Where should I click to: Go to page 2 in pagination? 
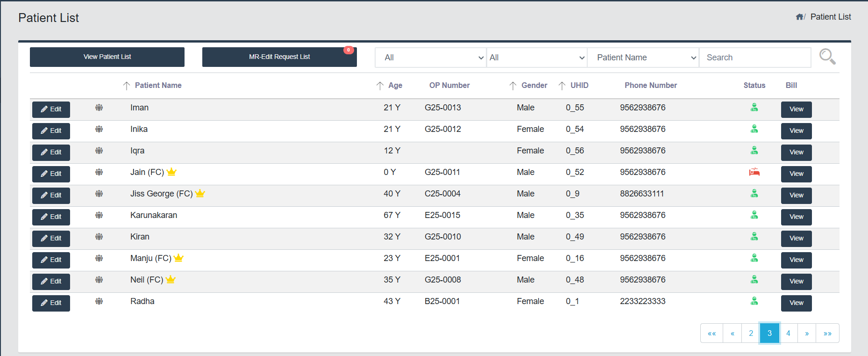[751, 333]
